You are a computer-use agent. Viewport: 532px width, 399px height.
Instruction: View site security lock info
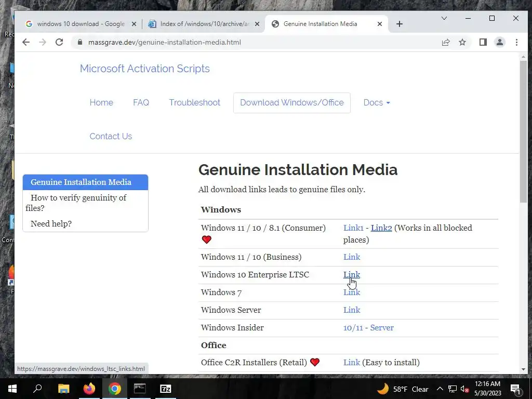click(x=80, y=42)
